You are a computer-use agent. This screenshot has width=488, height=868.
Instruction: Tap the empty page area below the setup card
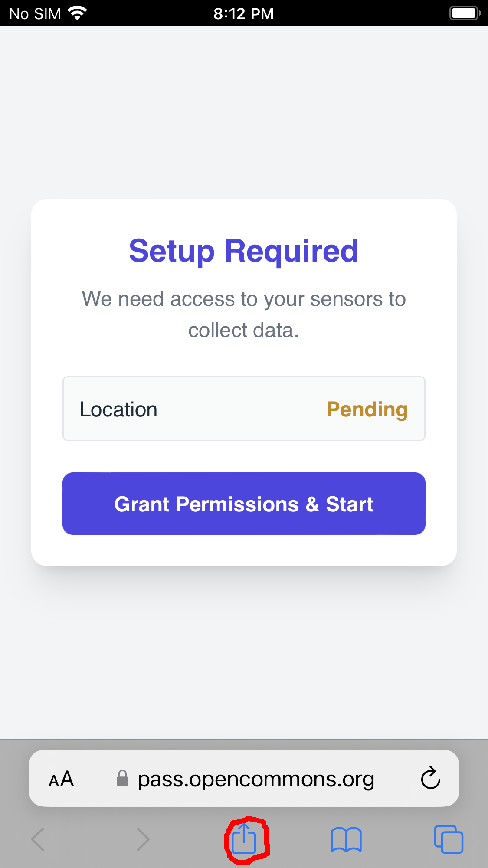point(244,651)
